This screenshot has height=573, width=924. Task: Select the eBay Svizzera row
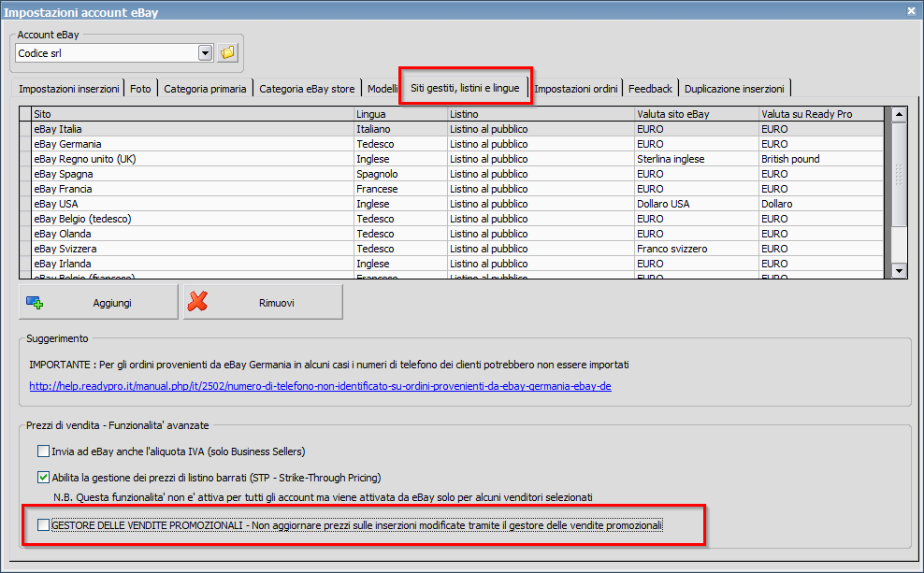452,249
